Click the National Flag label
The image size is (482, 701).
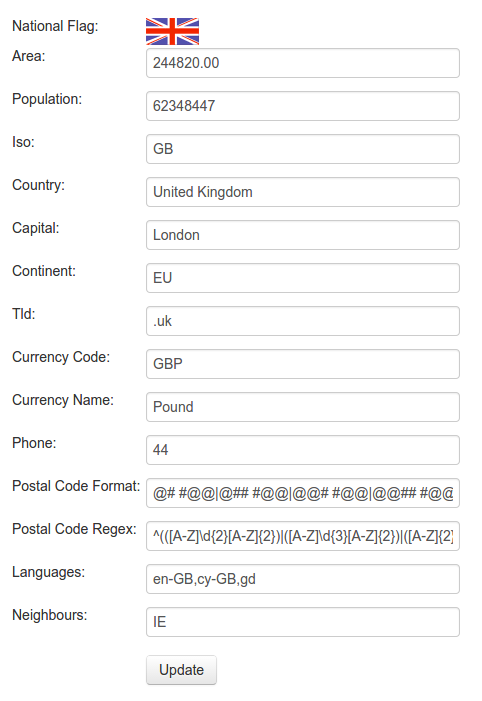(x=55, y=26)
